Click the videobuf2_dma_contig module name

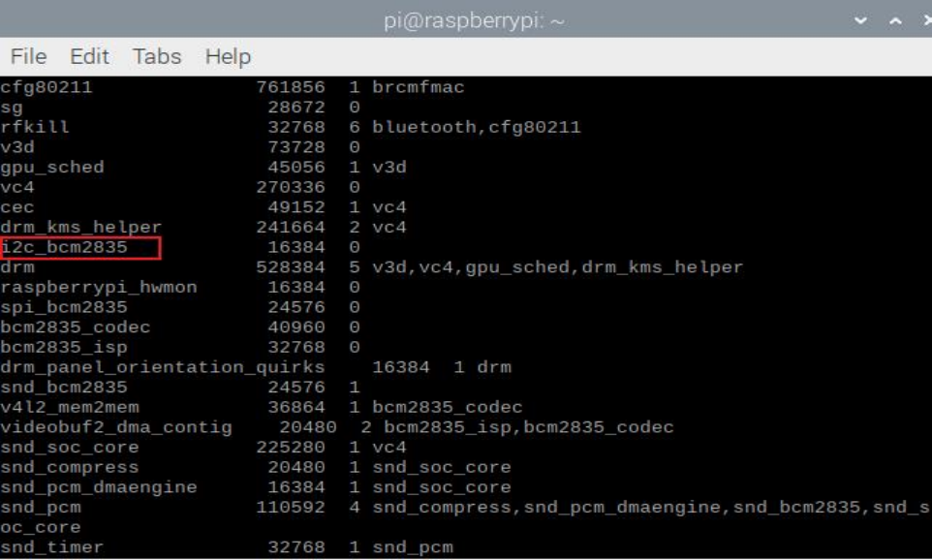click(x=116, y=427)
